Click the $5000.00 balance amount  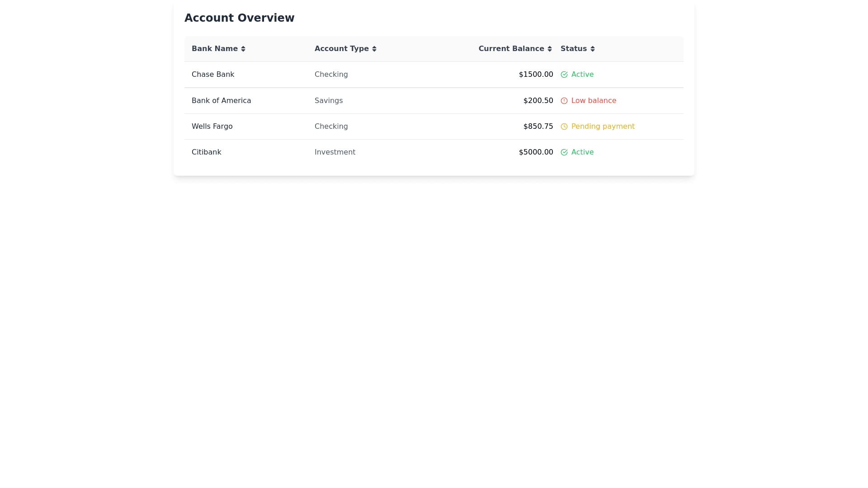[536, 152]
